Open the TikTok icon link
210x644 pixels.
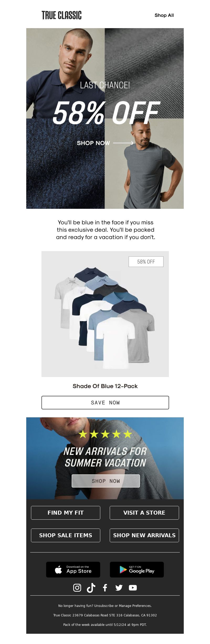point(91,587)
